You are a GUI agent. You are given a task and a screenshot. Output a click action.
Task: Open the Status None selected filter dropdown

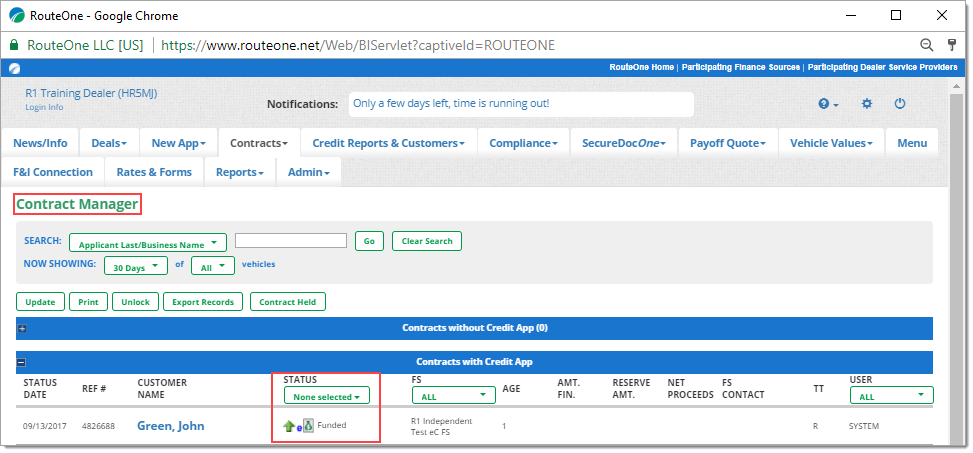coord(326,397)
